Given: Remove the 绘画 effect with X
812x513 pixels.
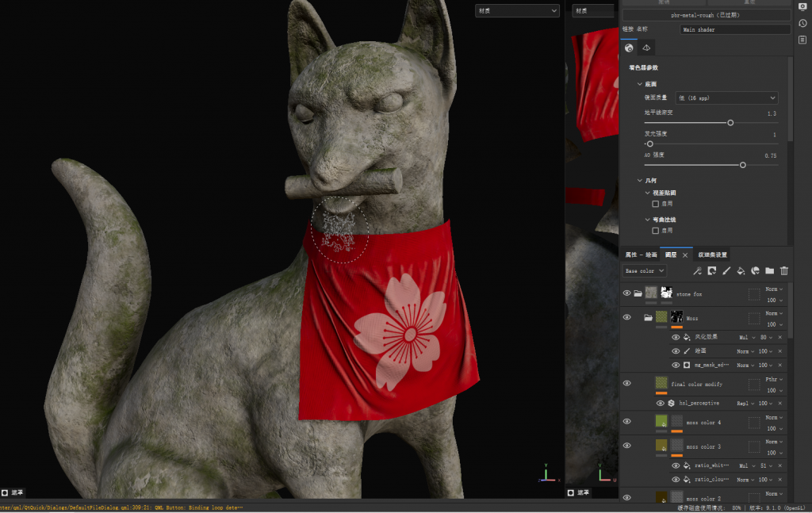Looking at the screenshot, I should pos(780,351).
